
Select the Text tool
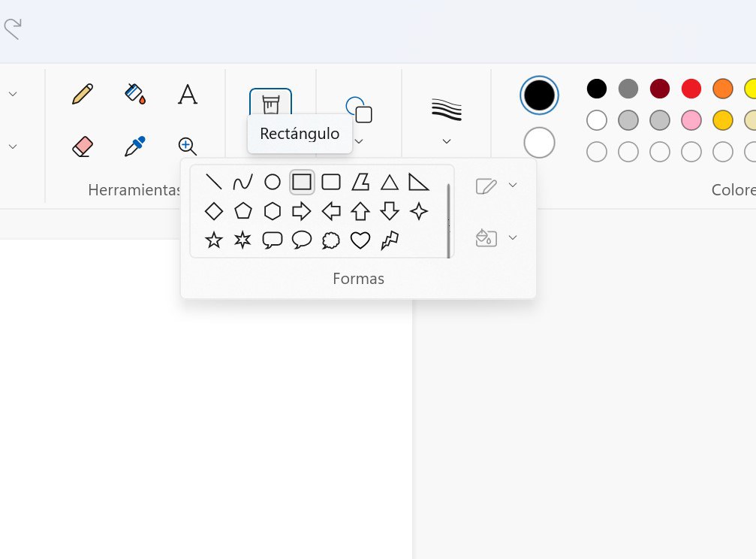[187, 95]
